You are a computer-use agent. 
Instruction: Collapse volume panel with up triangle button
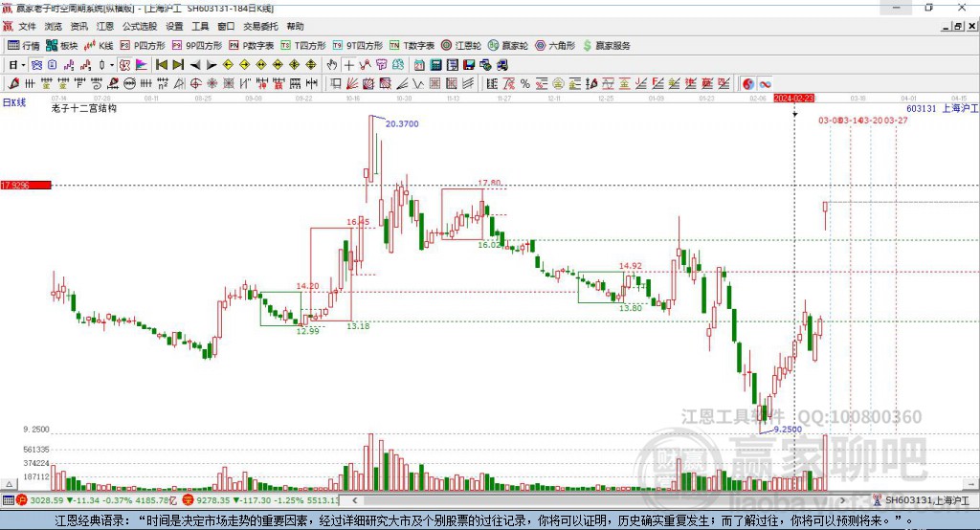pos(9,484)
